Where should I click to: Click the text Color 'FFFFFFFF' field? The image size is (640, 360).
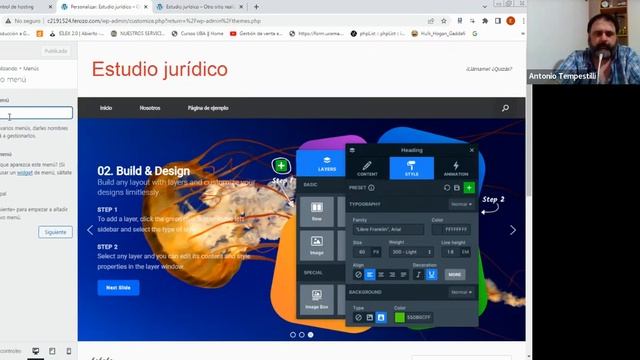(451, 229)
